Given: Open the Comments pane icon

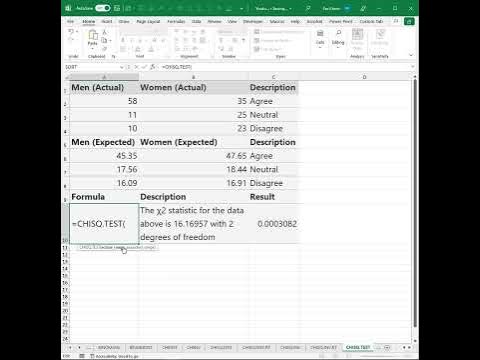Looking at the screenshot, I should (x=396, y=21).
